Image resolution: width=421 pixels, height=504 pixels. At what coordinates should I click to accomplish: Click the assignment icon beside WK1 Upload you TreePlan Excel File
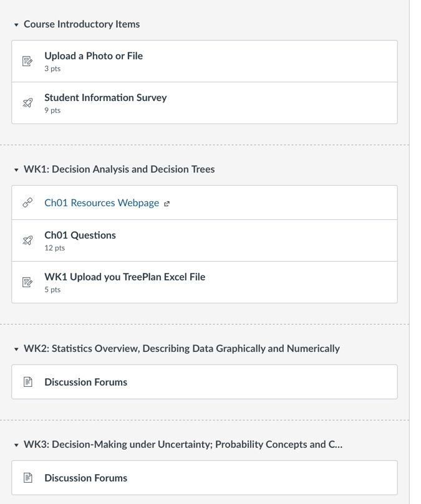(x=27, y=282)
